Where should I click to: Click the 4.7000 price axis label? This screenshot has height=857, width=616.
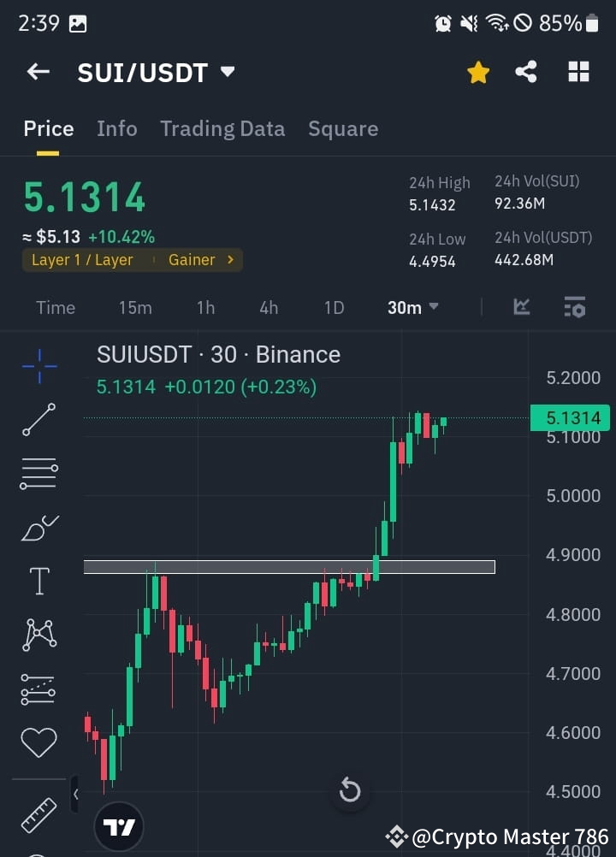[x=573, y=673]
